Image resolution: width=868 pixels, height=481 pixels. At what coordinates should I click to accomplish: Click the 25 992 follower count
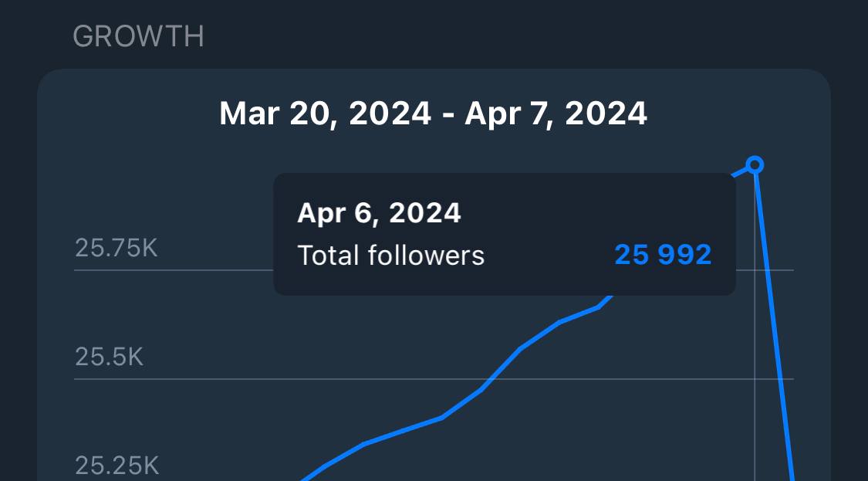(663, 255)
